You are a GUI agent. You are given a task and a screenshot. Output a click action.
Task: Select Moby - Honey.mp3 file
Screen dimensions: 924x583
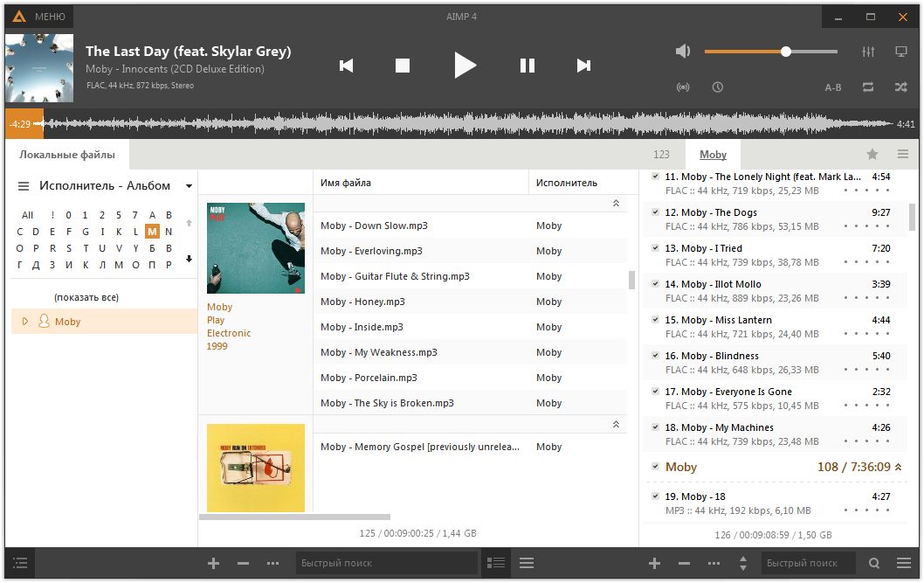tap(470, 302)
